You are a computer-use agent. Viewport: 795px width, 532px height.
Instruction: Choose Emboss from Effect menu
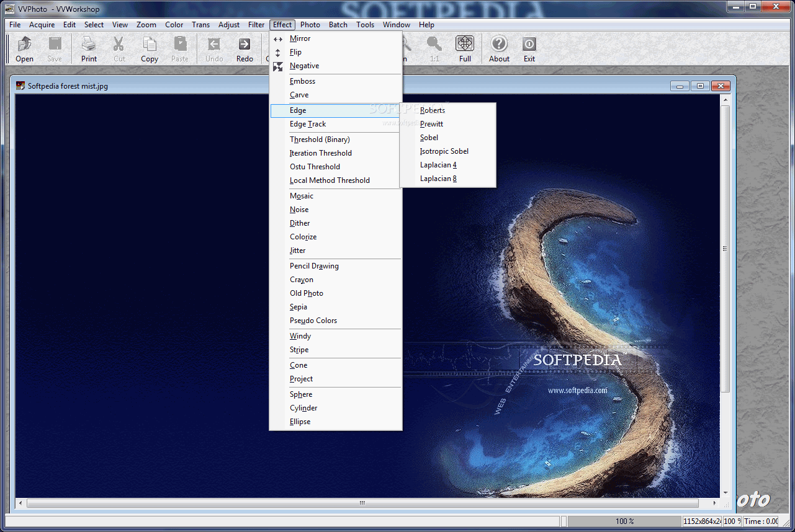(x=336, y=81)
